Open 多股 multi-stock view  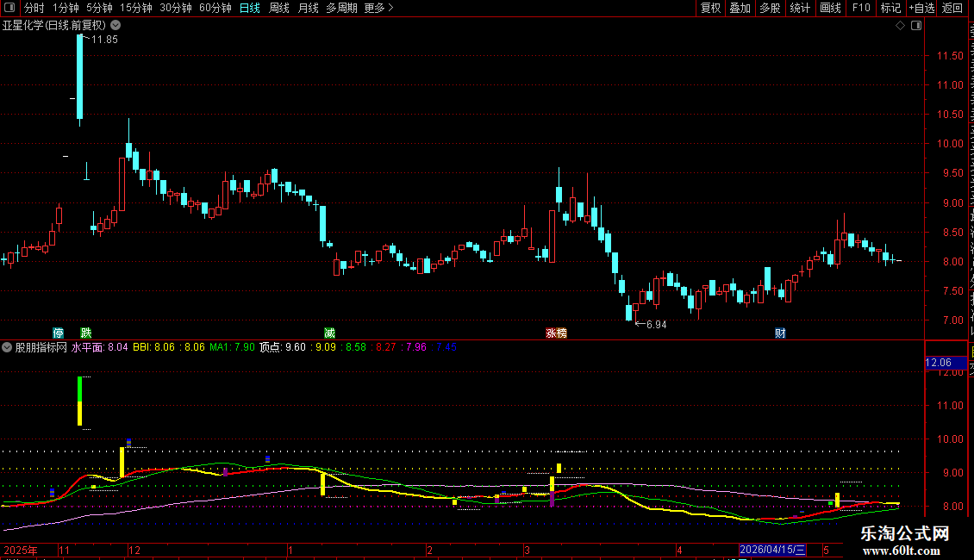[x=770, y=8]
